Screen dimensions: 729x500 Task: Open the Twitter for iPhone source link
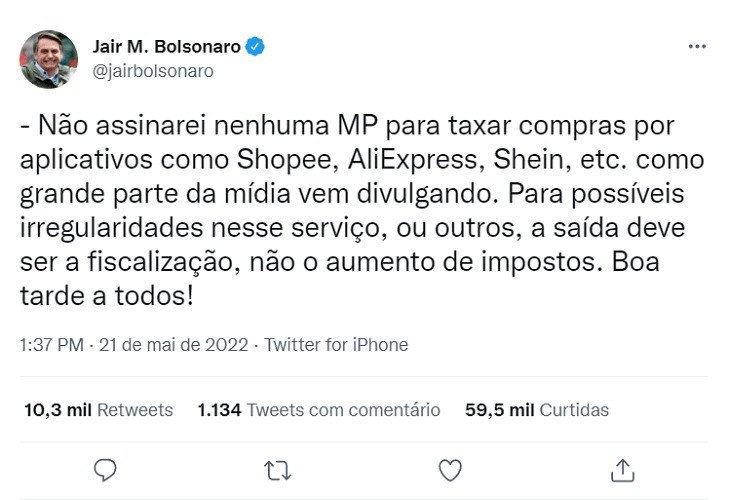tap(336, 344)
